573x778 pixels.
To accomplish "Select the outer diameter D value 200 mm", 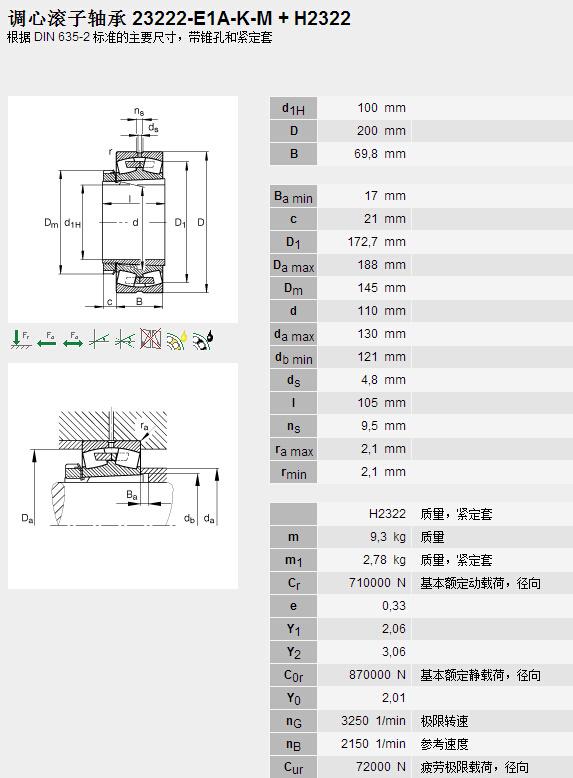I will pyautogui.click(x=381, y=131).
